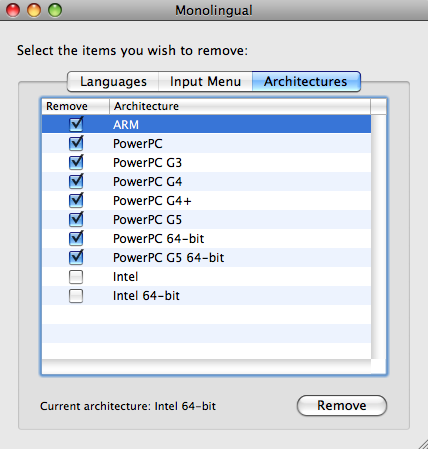
Task: Select the Architectures tab
Action: click(306, 81)
